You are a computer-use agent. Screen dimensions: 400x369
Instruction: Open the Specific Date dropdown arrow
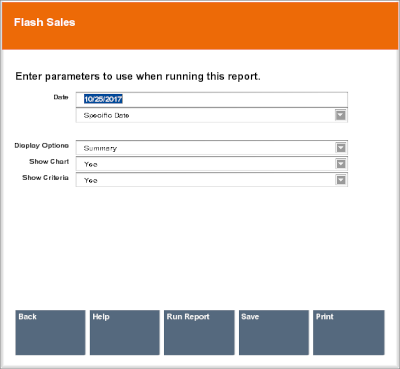[x=340, y=115]
